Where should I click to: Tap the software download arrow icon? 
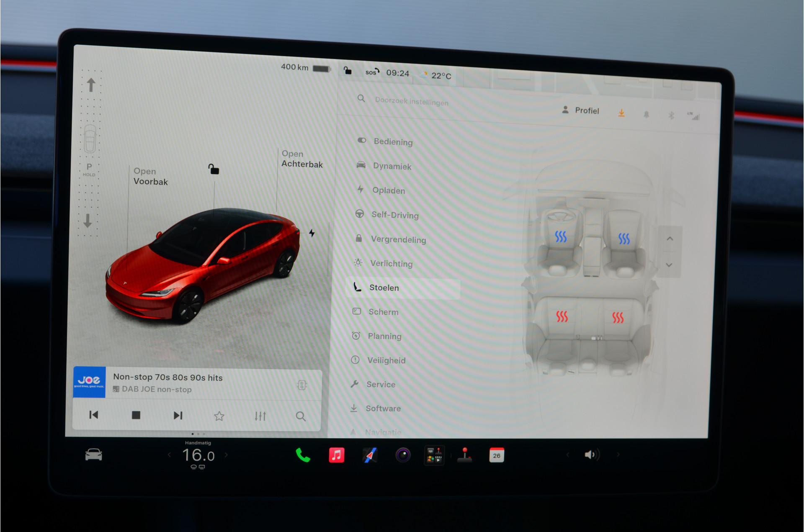[621, 113]
